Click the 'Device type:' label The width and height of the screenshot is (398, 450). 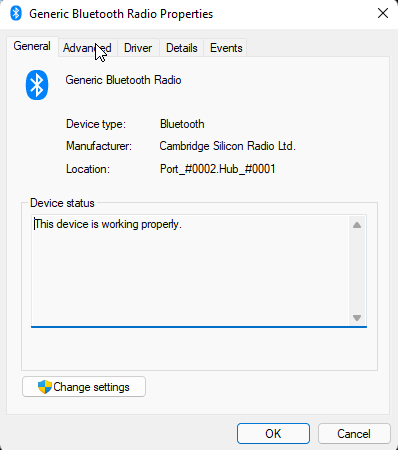[96, 124]
